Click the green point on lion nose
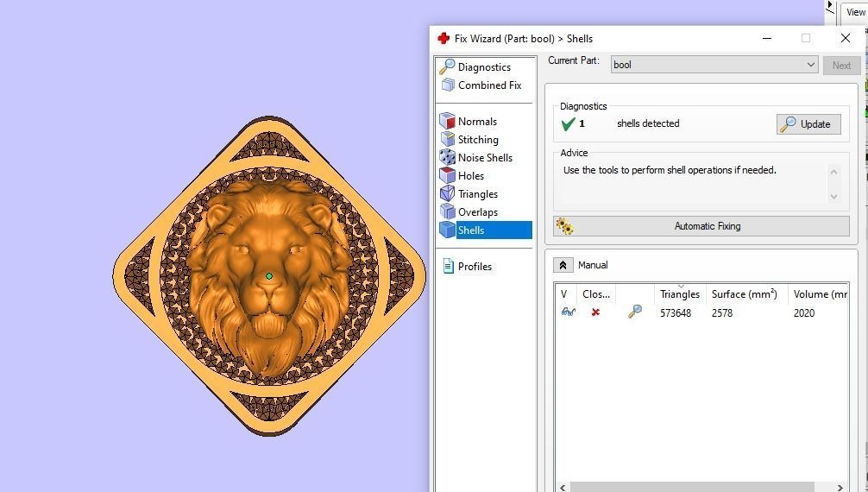 click(269, 276)
